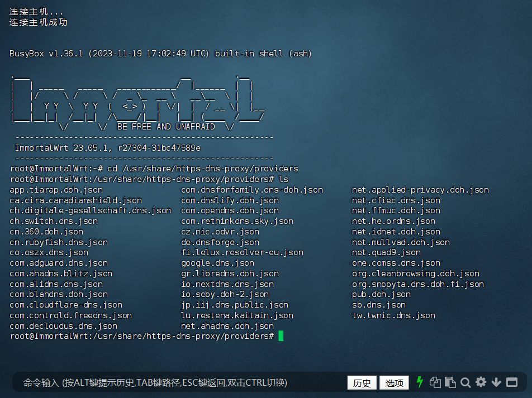Click the green terminal cursor at prompt
The width and height of the screenshot is (532, 398).
[x=281, y=336]
